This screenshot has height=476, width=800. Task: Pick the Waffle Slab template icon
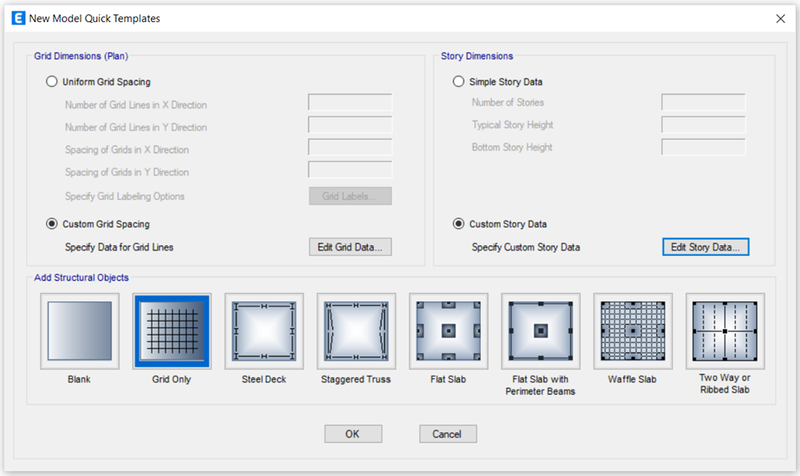pos(632,332)
